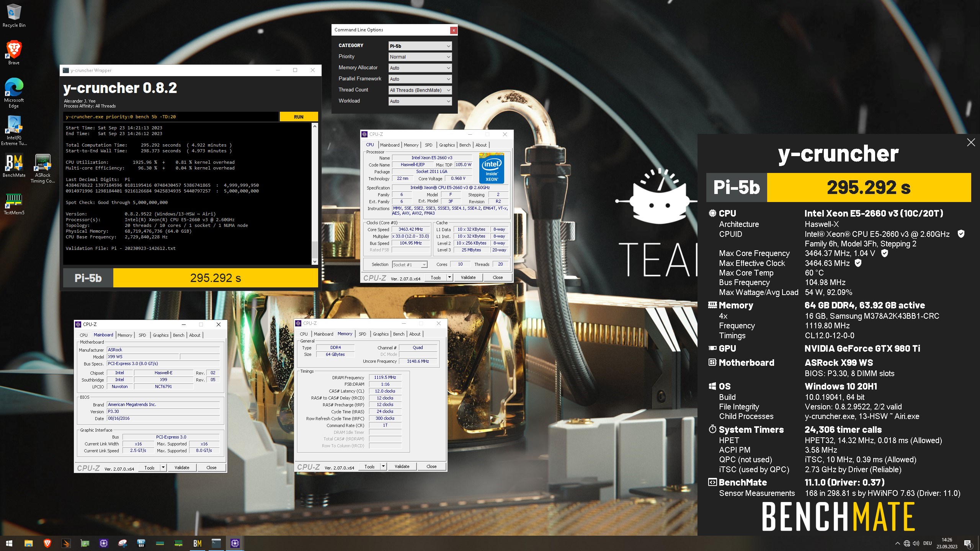Screen dimensions: 980x551
Task: Click Validate in CPU-Z Mainboard window
Action: [x=181, y=468]
